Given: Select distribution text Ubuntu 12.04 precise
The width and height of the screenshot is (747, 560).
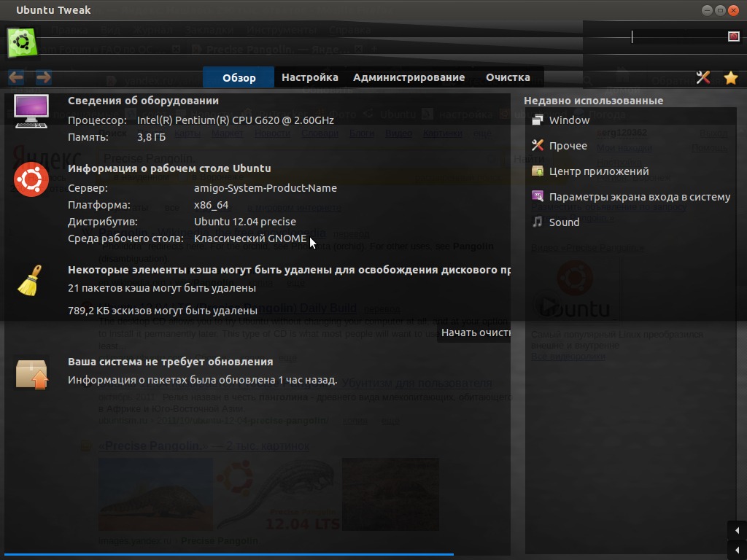Looking at the screenshot, I should click(x=245, y=222).
